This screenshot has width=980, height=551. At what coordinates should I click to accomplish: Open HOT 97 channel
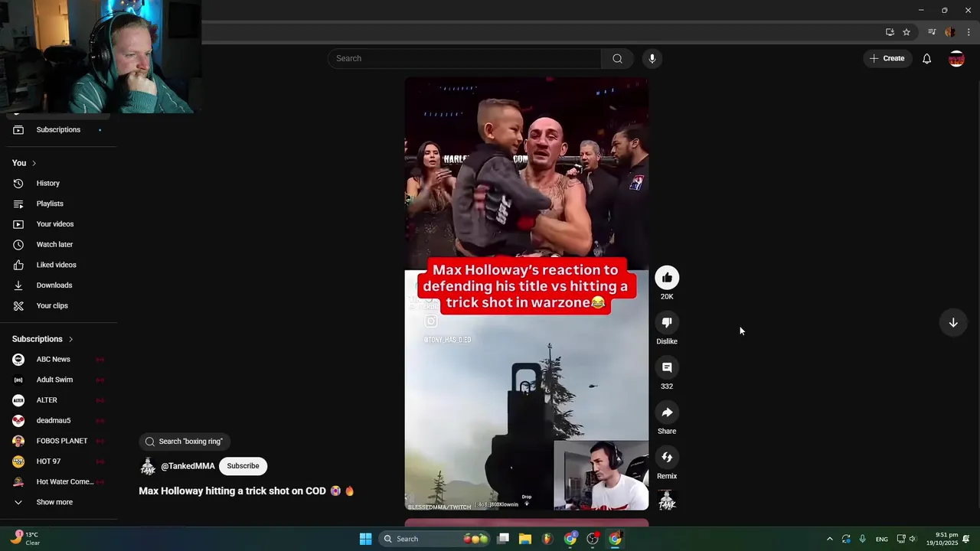tap(58, 461)
